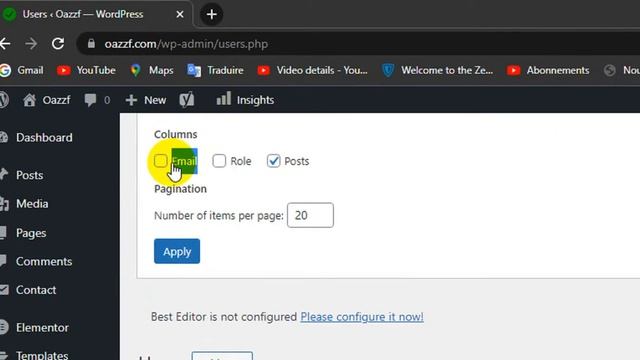Toggle the Role column checkbox
Image resolution: width=640 pixels, height=360 pixels.
219,161
